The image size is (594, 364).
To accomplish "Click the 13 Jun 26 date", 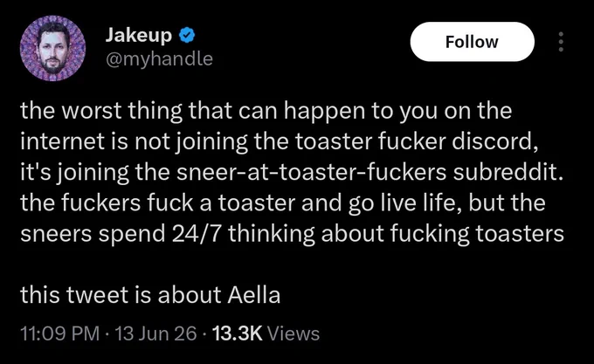I will coord(155,333).
